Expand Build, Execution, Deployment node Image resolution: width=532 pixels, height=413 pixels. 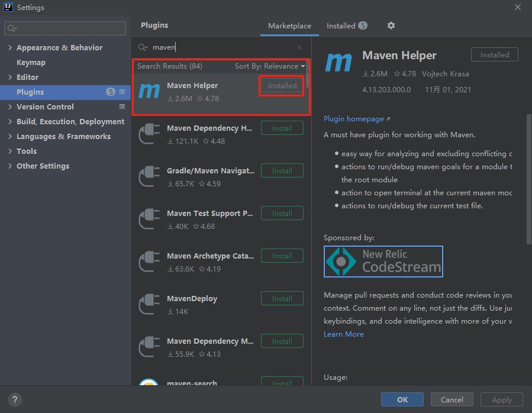click(x=10, y=121)
